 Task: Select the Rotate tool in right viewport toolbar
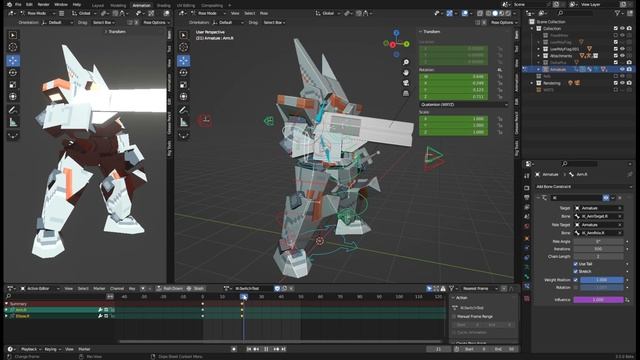(x=184, y=73)
